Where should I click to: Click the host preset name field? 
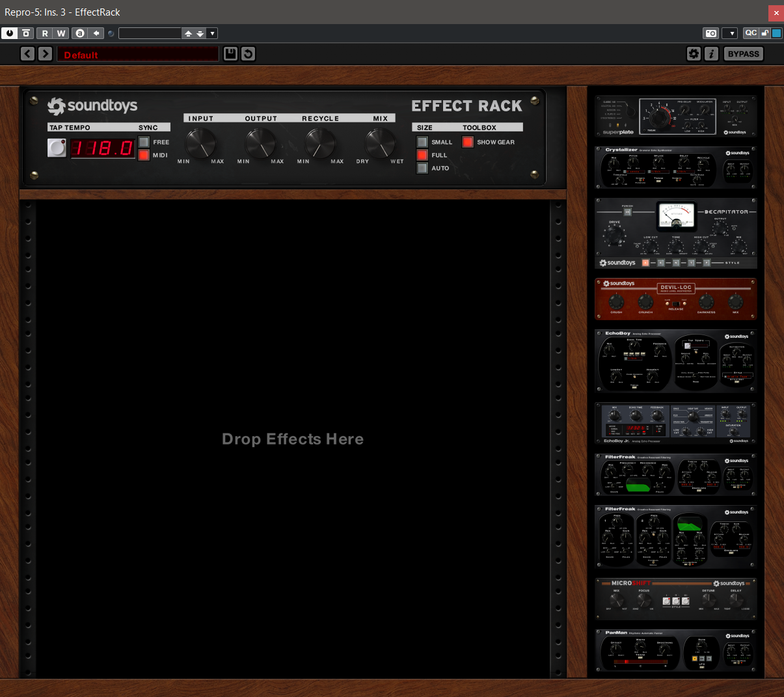150,33
